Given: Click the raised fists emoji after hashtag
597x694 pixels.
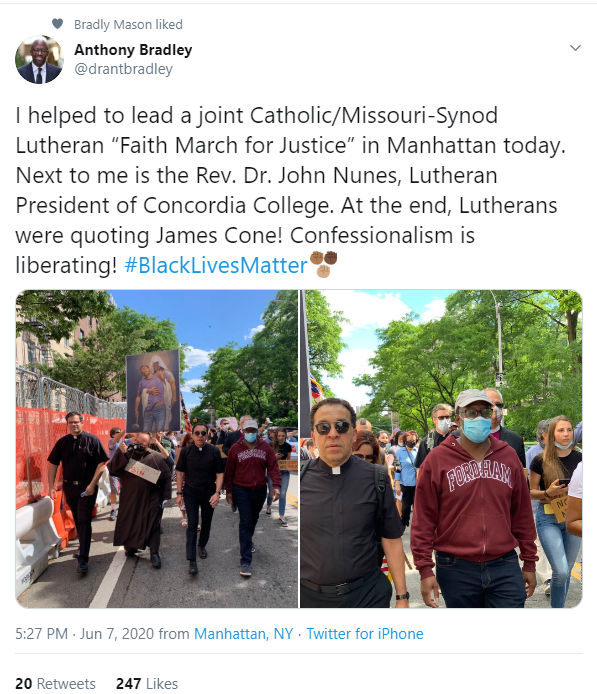Looking at the screenshot, I should 324,264.
